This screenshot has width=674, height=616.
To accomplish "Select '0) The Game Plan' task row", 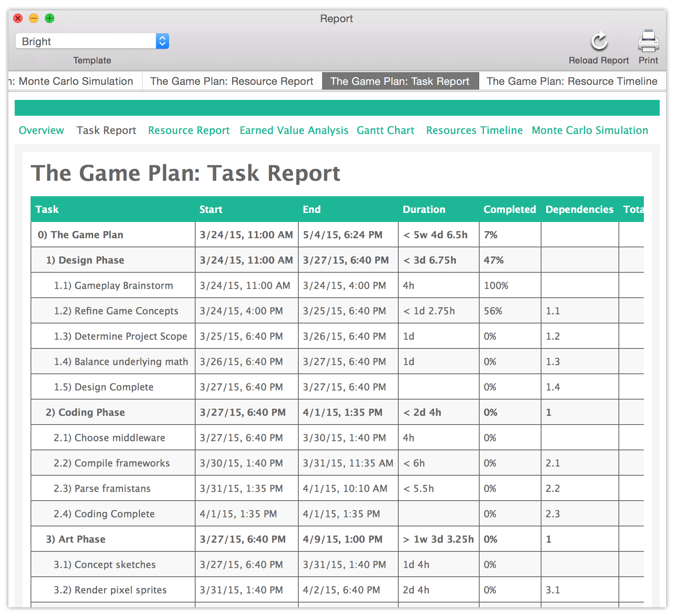I will click(x=337, y=235).
